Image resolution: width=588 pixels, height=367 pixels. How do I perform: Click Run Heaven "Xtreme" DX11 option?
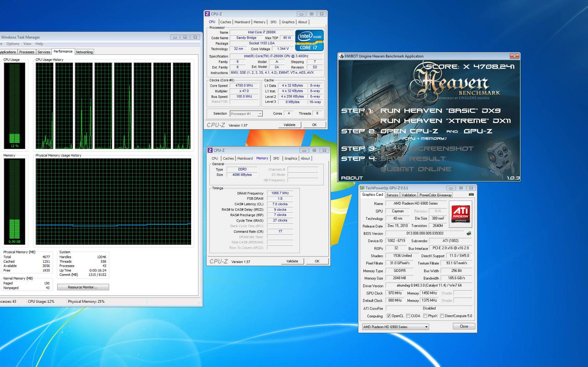click(x=446, y=121)
